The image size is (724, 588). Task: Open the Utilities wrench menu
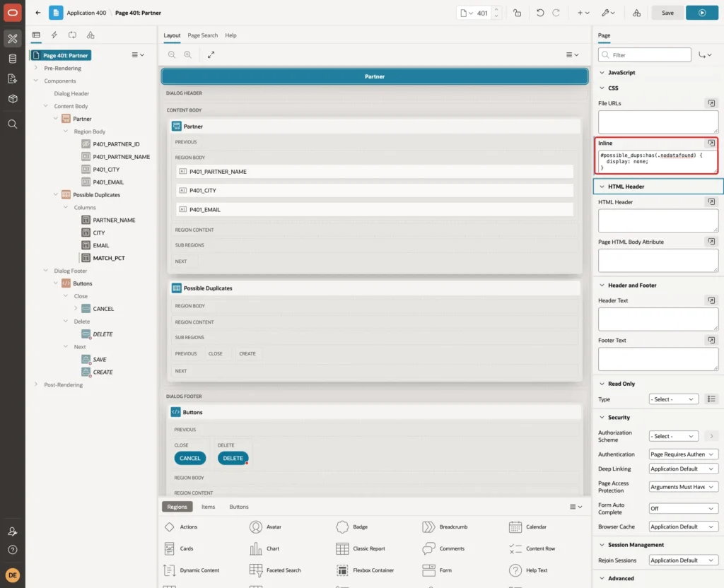click(x=608, y=13)
